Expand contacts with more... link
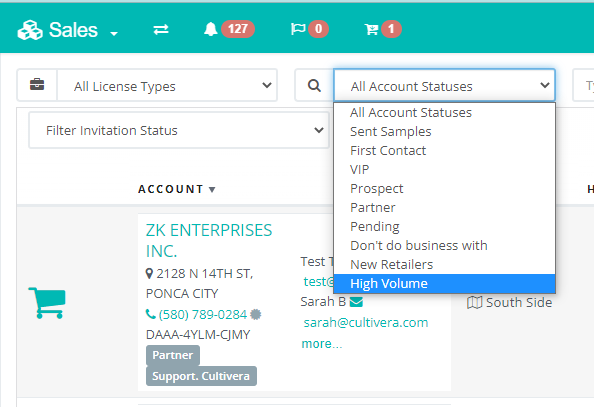Viewport: 594px width, 407px height. pyautogui.click(x=322, y=343)
